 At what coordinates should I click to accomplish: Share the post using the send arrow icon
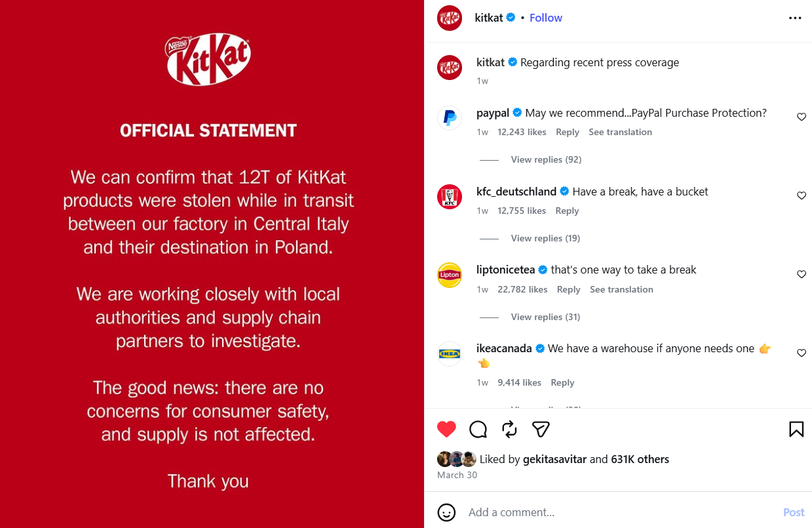pos(540,428)
